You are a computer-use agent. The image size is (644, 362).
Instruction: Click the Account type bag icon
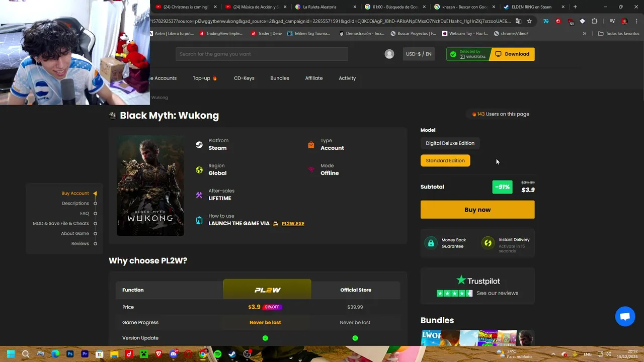[311, 145]
